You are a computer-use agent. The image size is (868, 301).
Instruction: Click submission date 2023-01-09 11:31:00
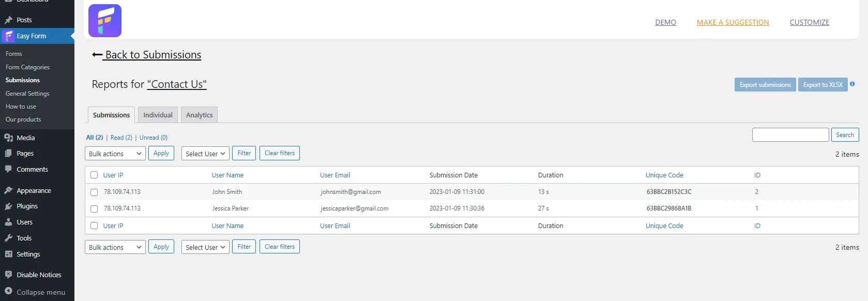coord(457,192)
